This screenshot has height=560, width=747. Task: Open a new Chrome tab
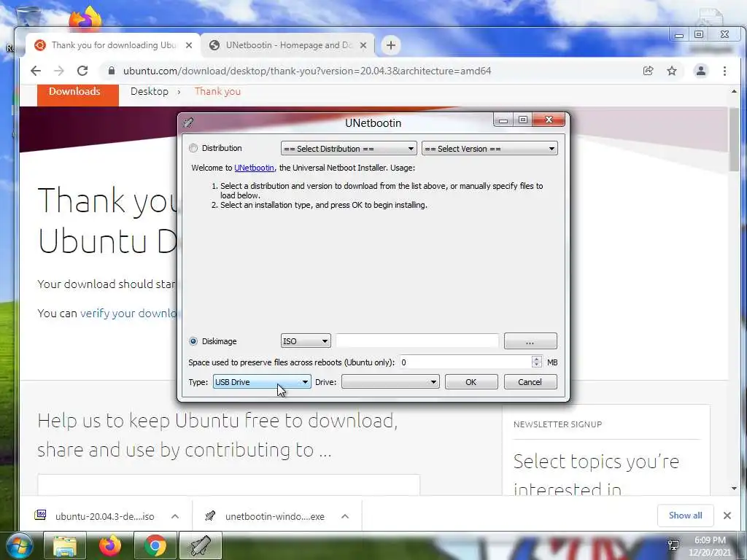[391, 45]
